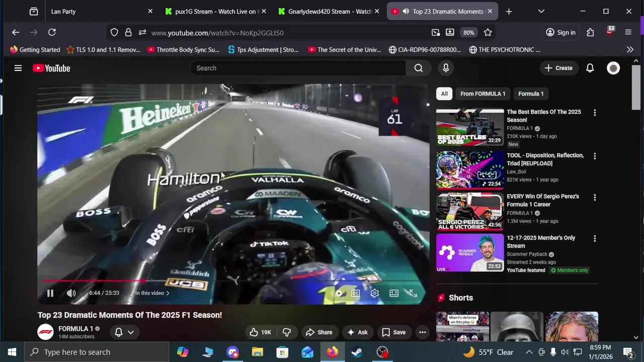Open the FORMULA 1 channel avatar
The image size is (644, 362).
(45, 332)
